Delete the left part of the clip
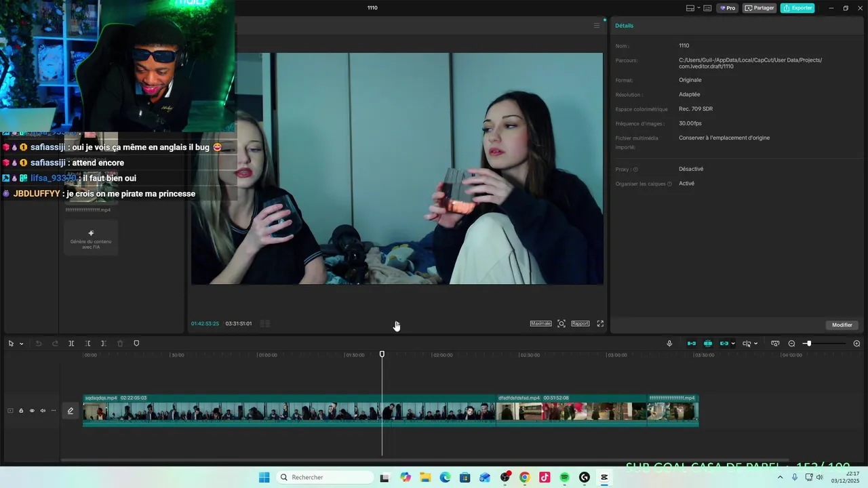The height and width of the screenshot is (488, 868). click(x=87, y=344)
